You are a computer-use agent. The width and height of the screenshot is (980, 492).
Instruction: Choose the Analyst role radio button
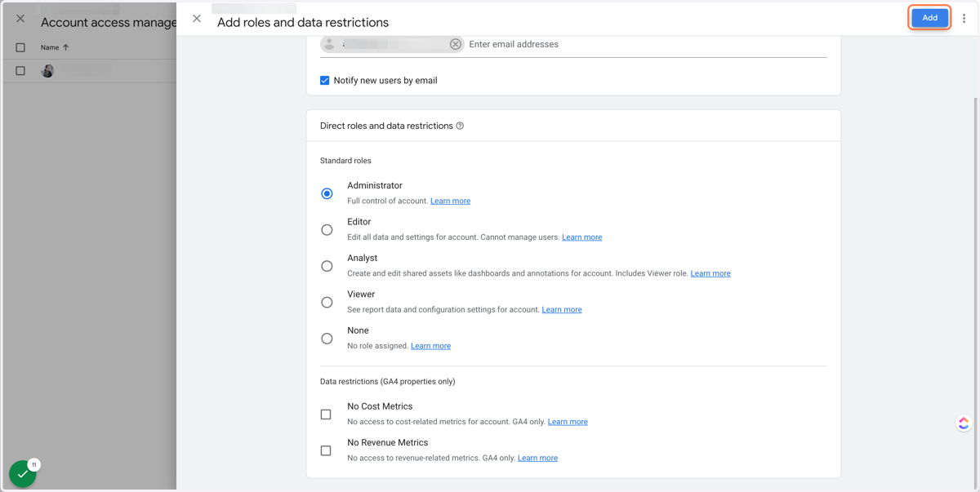point(327,266)
